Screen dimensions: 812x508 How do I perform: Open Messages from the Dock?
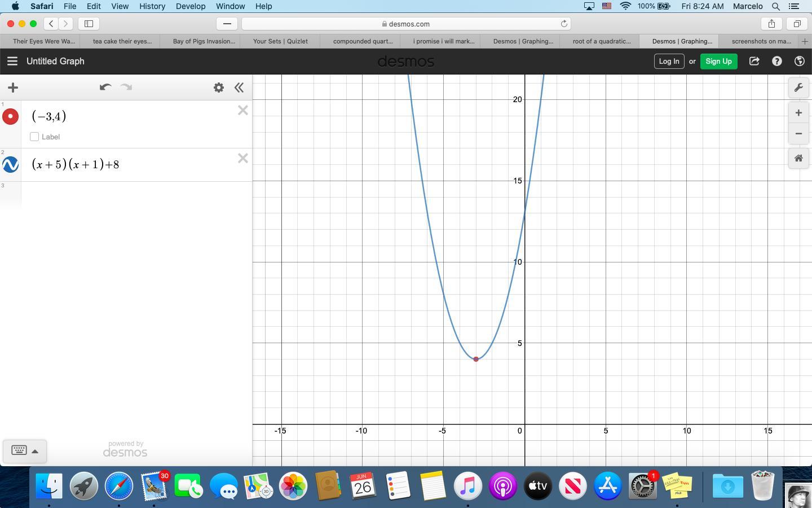(224, 485)
